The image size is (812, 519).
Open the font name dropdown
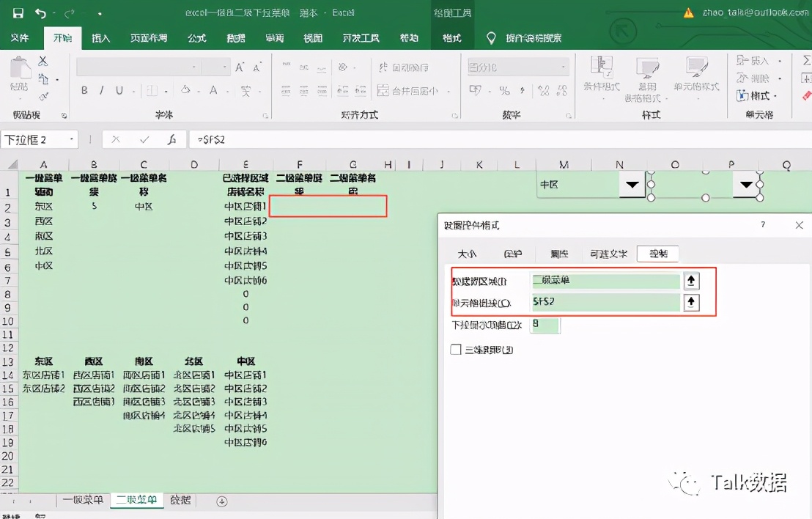pos(194,67)
